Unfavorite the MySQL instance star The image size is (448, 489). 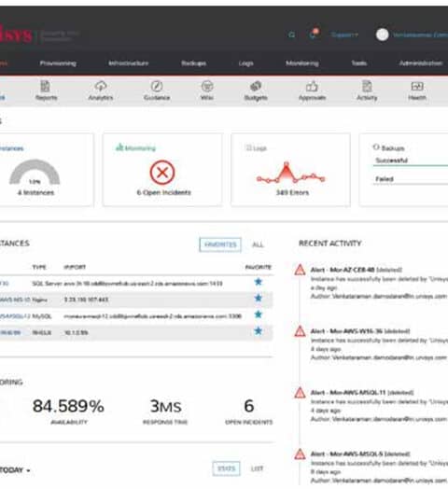coord(258,314)
